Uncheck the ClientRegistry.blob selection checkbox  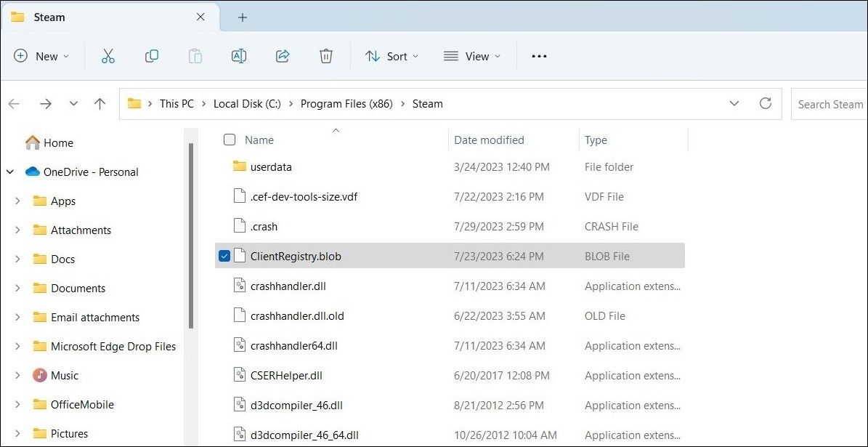coord(224,255)
